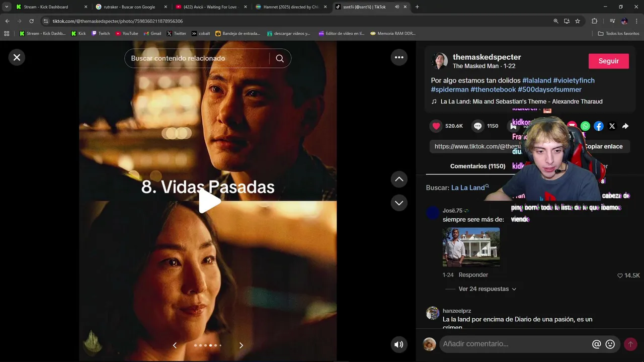Open the Chrome three-dot menu
644x362 pixels.
[637, 21]
